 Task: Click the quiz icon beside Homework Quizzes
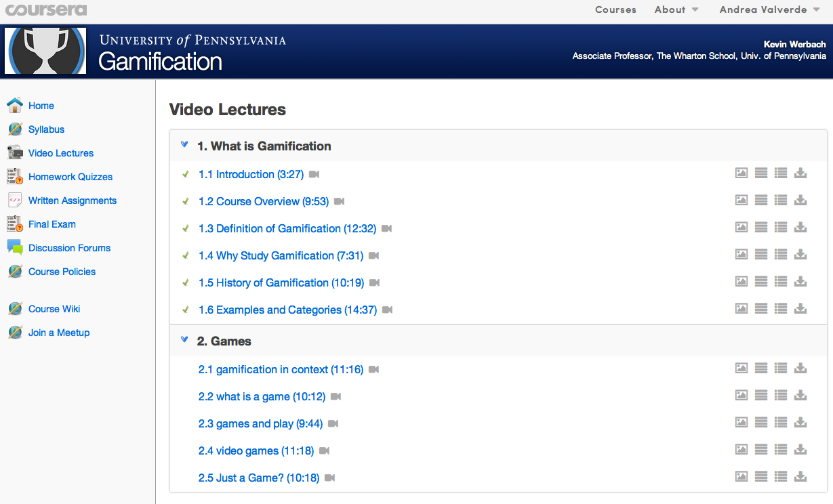click(x=15, y=176)
